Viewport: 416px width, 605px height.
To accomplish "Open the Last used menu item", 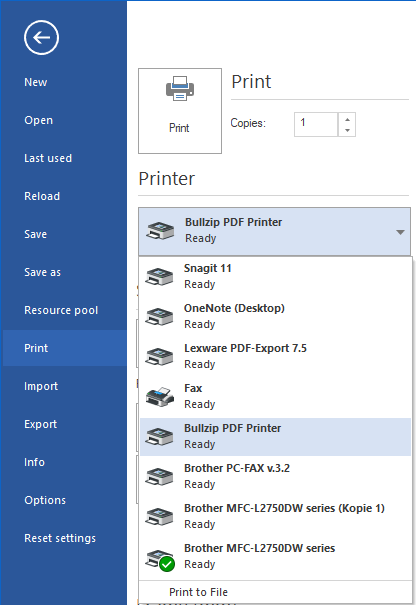I will coord(48,158).
